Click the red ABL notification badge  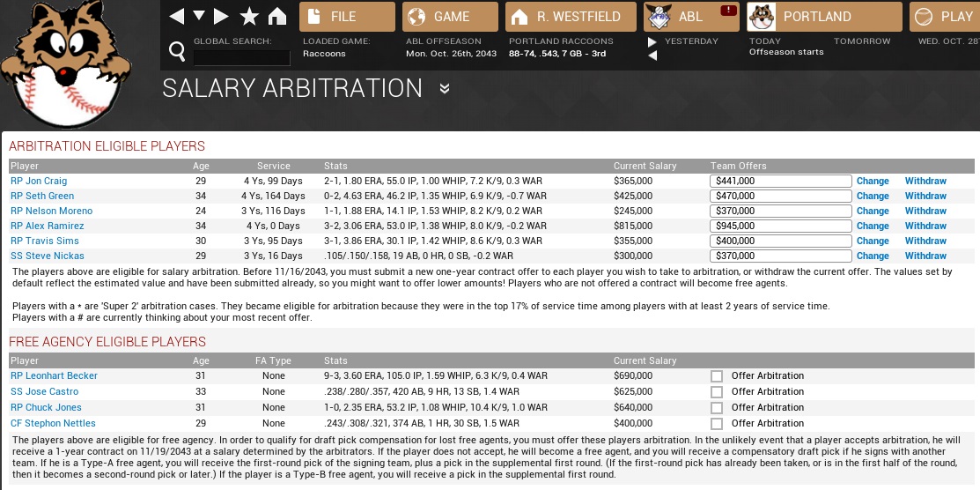click(x=728, y=10)
